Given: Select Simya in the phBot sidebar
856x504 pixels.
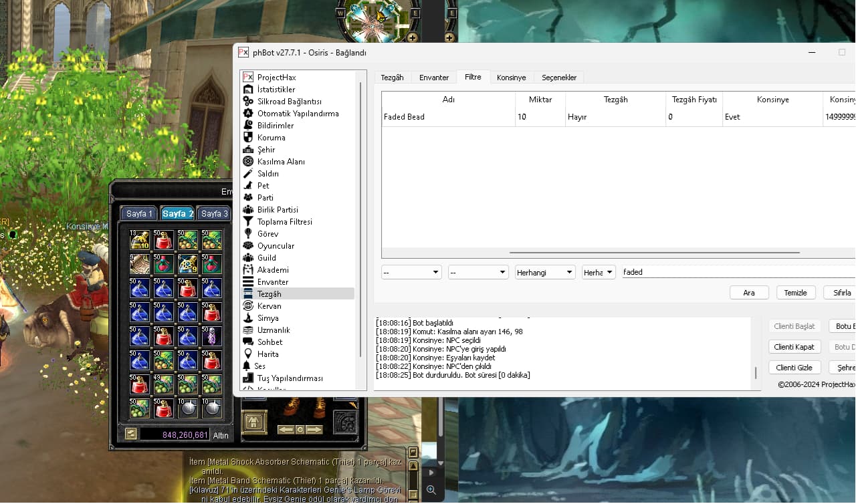Looking at the screenshot, I should click(x=267, y=318).
